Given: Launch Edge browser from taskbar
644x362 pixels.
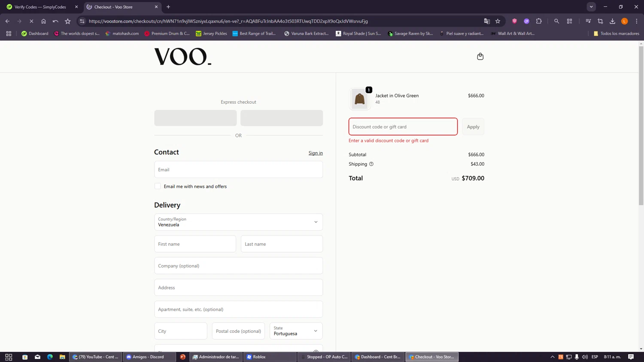Looking at the screenshot, I should pos(50,357).
